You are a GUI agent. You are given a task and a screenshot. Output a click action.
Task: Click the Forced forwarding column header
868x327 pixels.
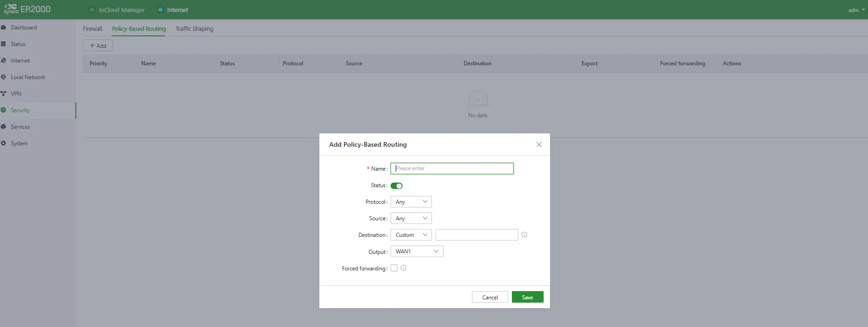pyautogui.click(x=682, y=63)
